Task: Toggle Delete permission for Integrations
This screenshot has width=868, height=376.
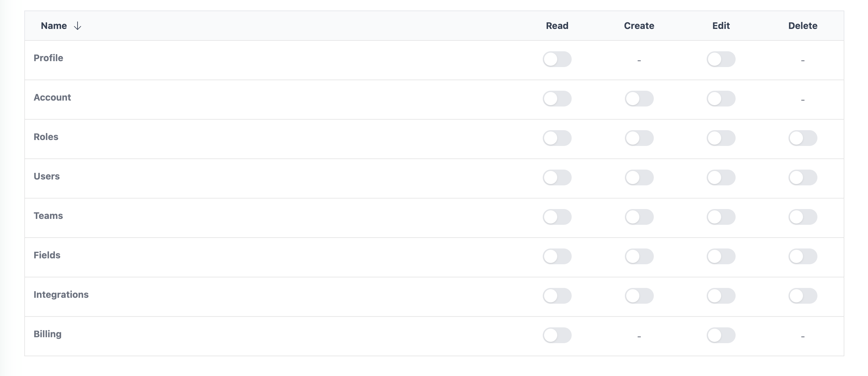Action: [802, 296]
